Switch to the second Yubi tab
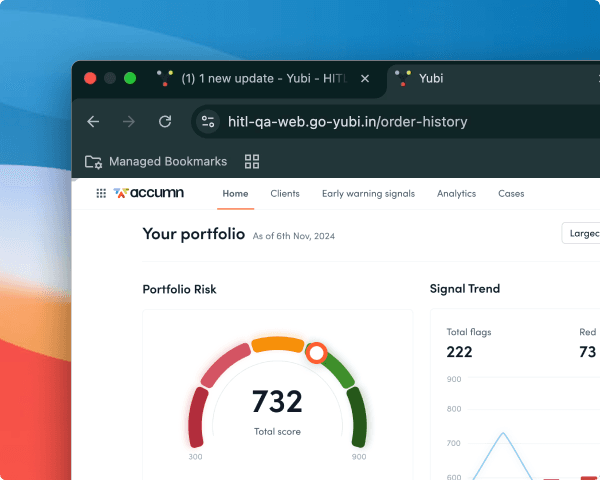Screen dimensions: 600x480 pyautogui.click(x=494, y=78)
